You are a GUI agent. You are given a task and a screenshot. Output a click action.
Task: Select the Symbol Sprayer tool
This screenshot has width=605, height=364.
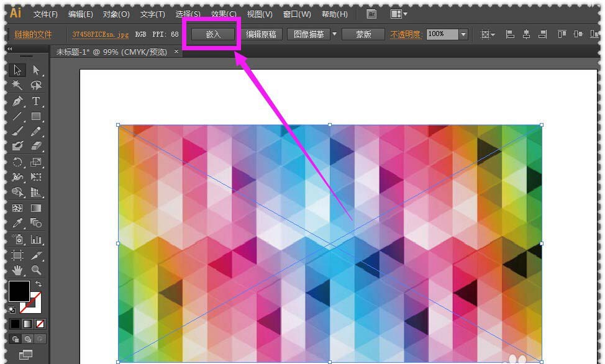[x=17, y=239]
